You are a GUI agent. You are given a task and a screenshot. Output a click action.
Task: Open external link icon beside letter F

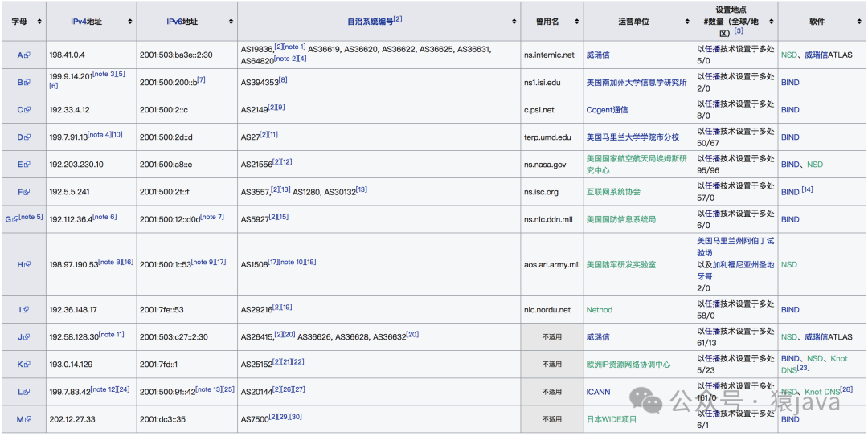tap(27, 192)
